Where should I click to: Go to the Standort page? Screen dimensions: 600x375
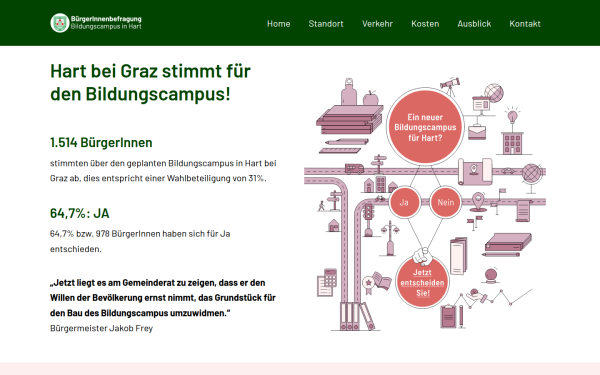(x=326, y=24)
